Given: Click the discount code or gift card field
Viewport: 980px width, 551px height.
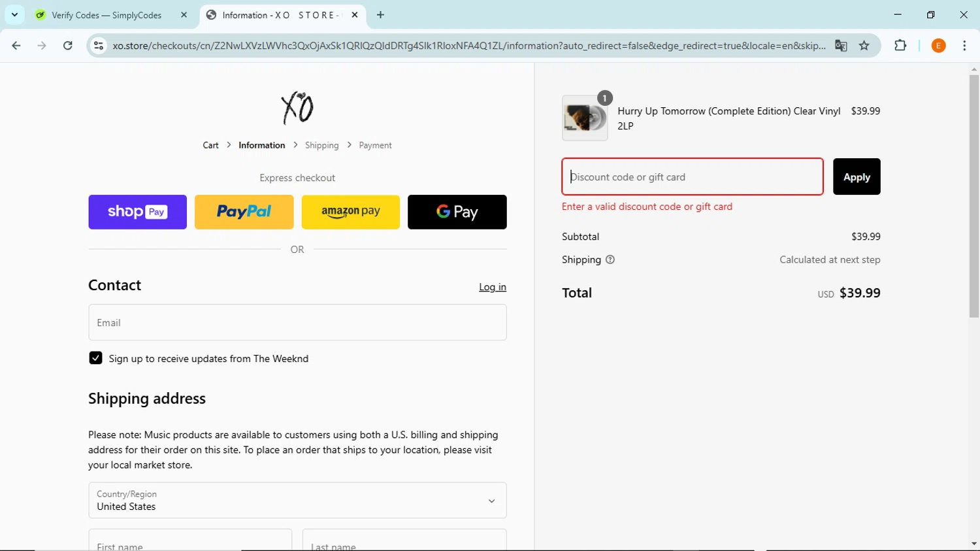Looking at the screenshot, I should 693,176.
